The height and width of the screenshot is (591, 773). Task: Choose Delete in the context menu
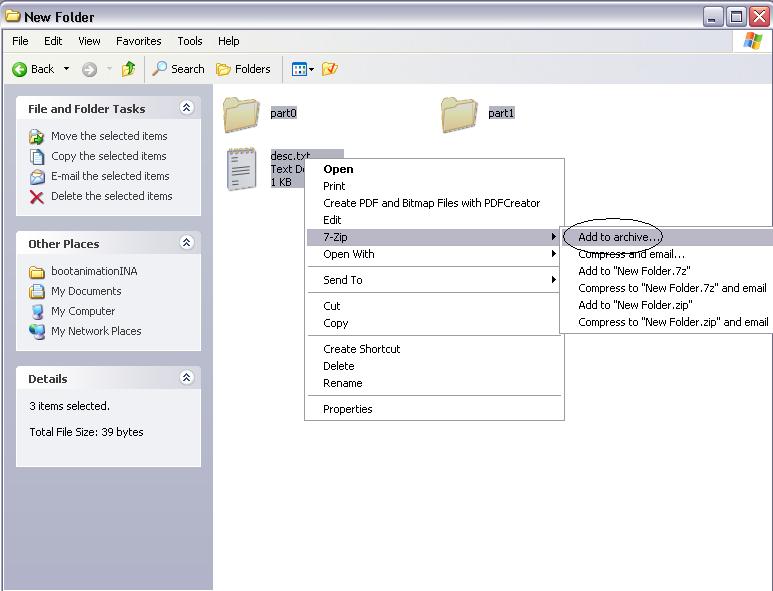click(x=434, y=366)
